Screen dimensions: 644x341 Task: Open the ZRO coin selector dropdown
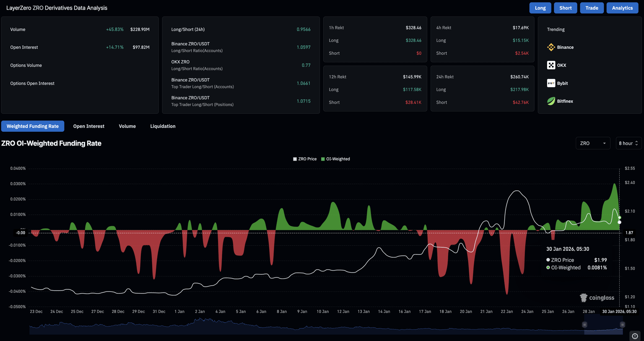tap(593, 143)
